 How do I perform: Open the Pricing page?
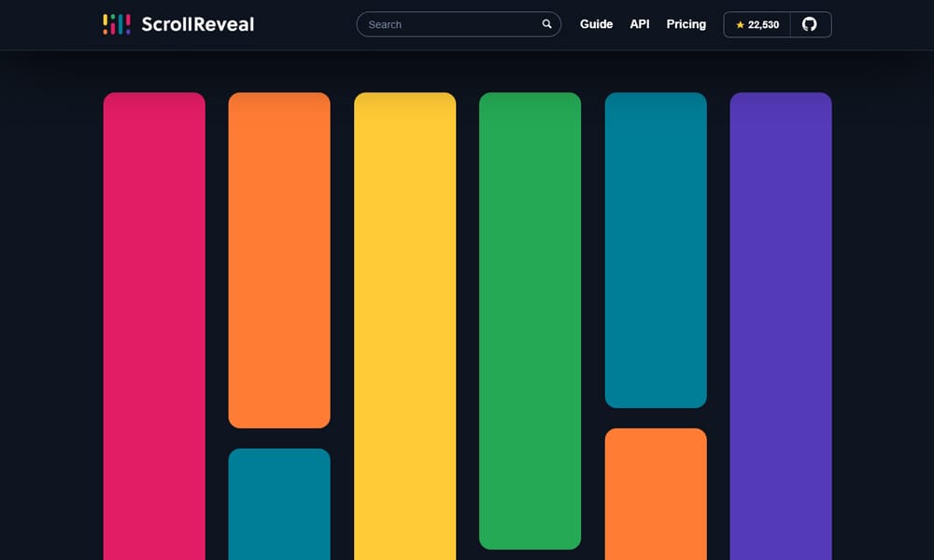point(686,24)
